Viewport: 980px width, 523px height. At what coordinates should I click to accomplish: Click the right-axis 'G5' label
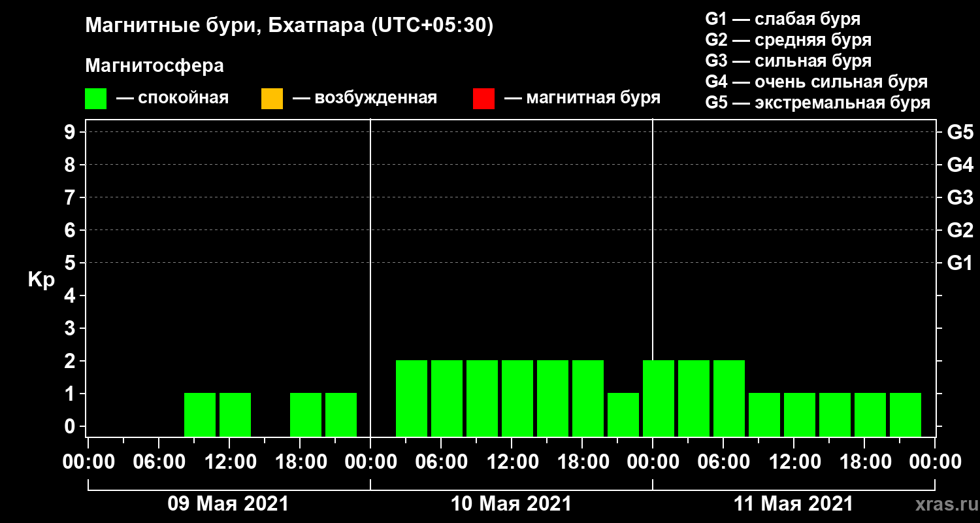pyautogui.click(x=960, y=132)
